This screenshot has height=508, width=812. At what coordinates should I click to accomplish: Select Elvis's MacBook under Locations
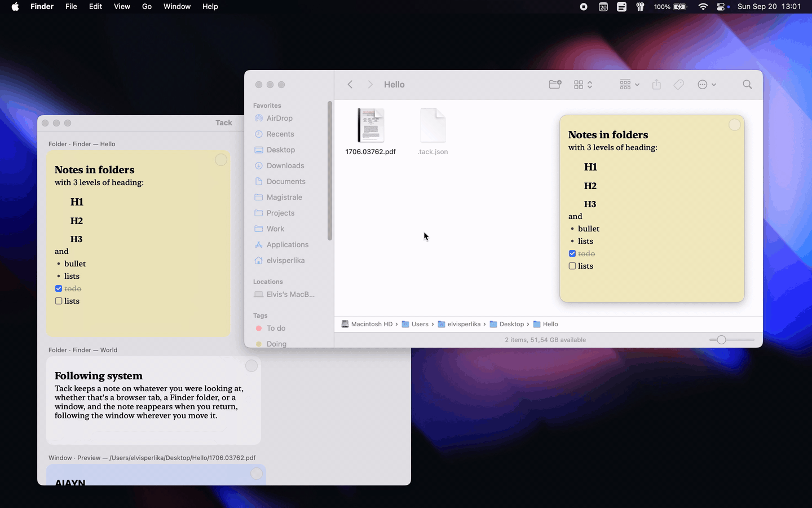284,294
